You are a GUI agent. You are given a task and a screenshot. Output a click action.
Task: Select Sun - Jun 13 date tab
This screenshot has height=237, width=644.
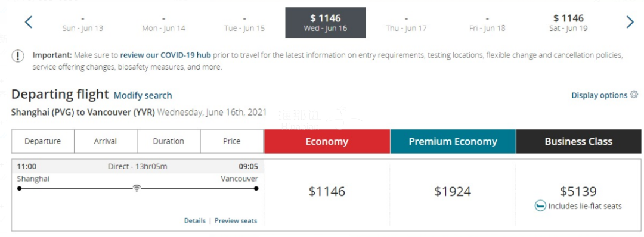point(82,23)
